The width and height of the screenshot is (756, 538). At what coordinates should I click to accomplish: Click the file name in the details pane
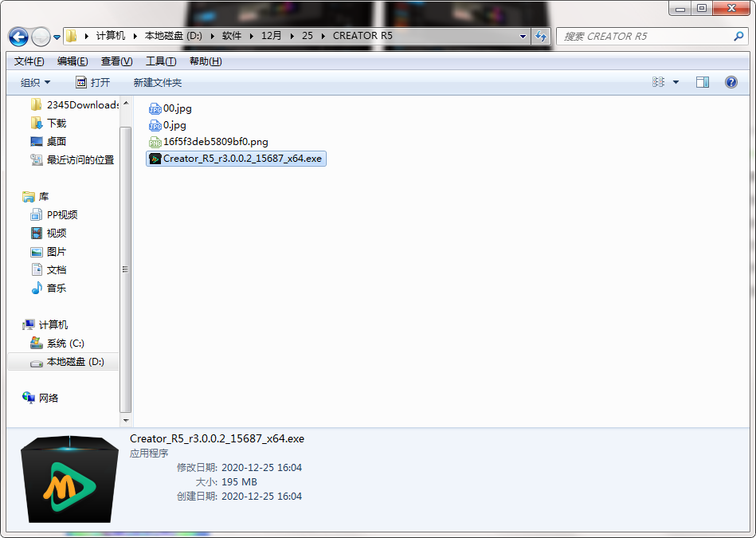pos(217,438)
